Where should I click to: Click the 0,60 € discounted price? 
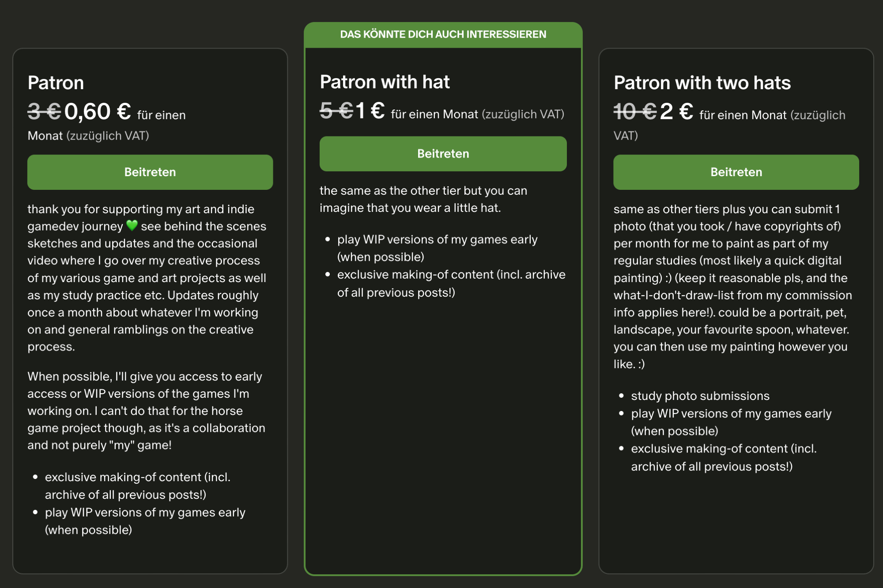pyautogui.click(x=98, y=111)
